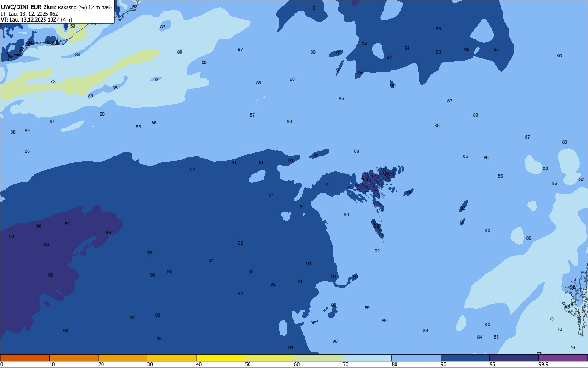Click the '70' tick label under the legend

[x=345, y=364]
